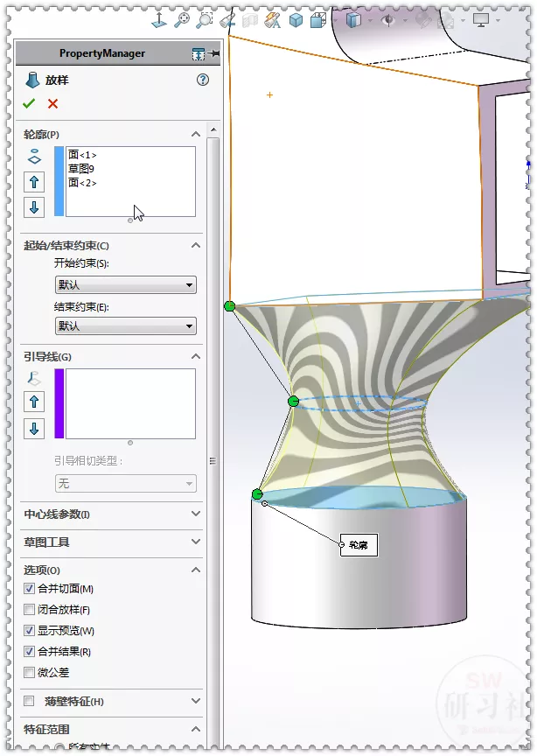Toggle 合并切面(M) checkbox
The height and width of the screenshot is (756, 537).
coord(30,588)
